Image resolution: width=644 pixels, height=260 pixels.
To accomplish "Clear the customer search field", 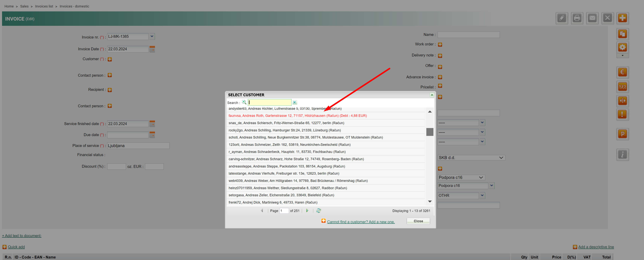I will tap(295, 102).
